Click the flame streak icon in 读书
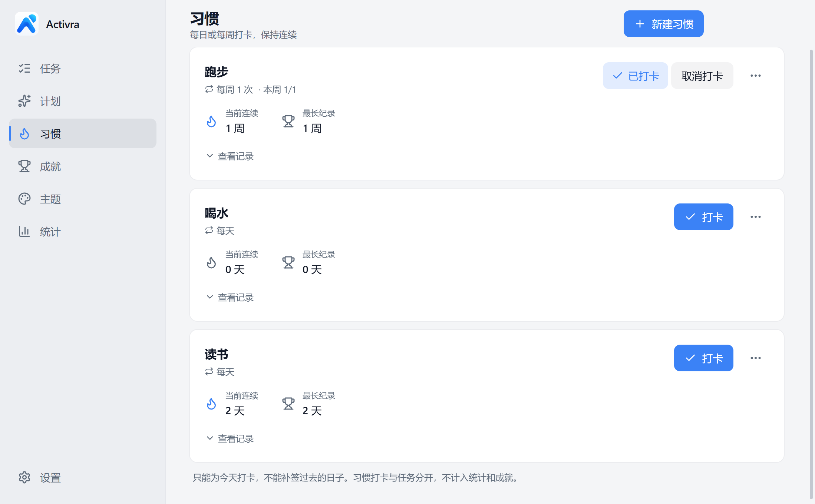The image size is (815, 504). (x=211, y=404)
